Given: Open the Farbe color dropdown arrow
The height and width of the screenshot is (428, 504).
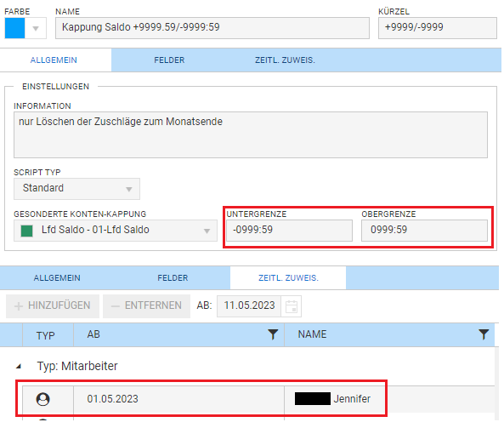Looking at the screenshot, I should (36, 28).
